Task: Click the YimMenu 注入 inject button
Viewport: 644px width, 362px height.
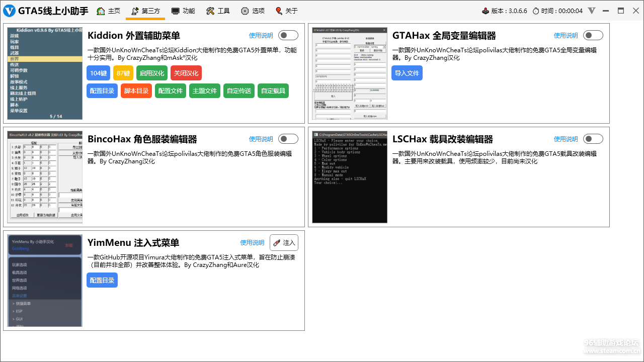Action: (284, 242)
